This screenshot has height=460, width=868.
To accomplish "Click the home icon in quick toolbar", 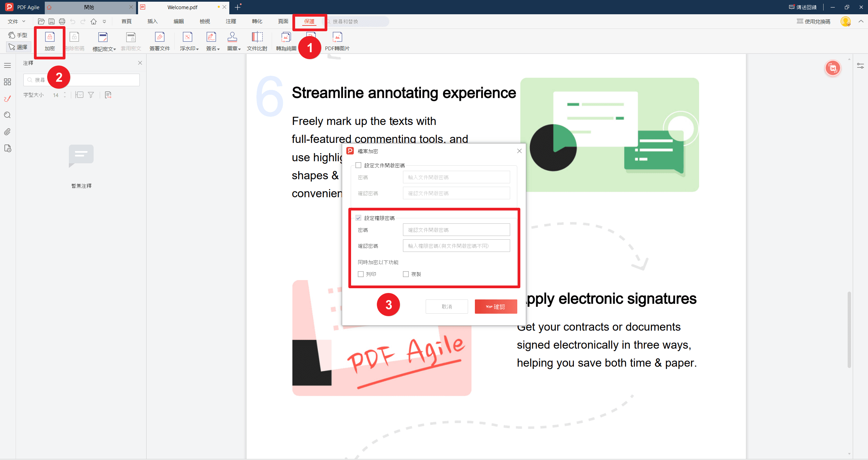I will (94, 21).
